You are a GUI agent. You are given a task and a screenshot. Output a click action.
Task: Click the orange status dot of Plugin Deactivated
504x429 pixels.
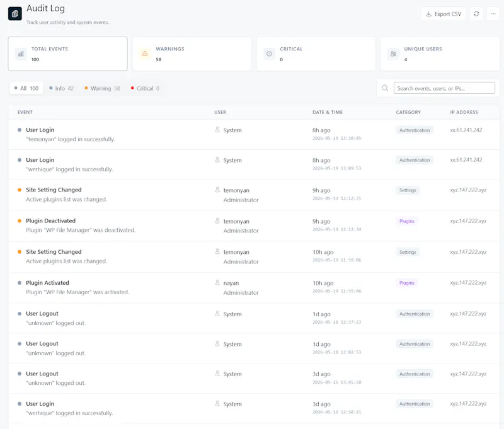click(20, 220)
